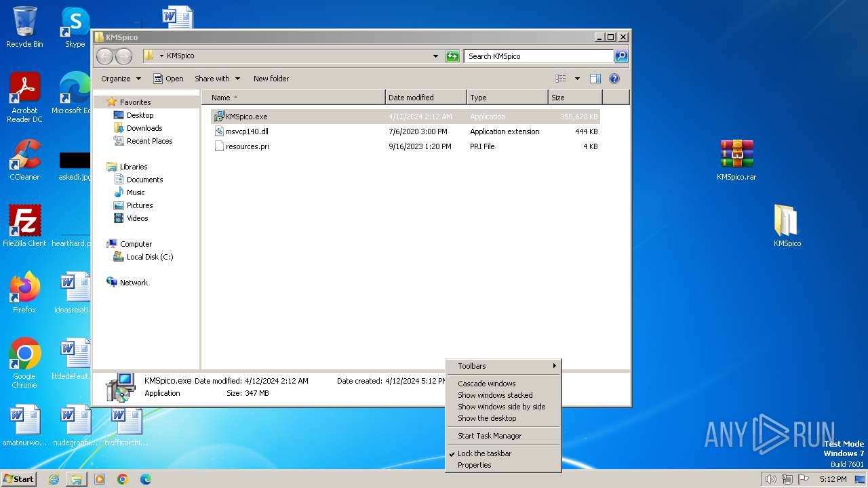
Task: Choose Show windows side by side
Action: [x=503, y=407]
